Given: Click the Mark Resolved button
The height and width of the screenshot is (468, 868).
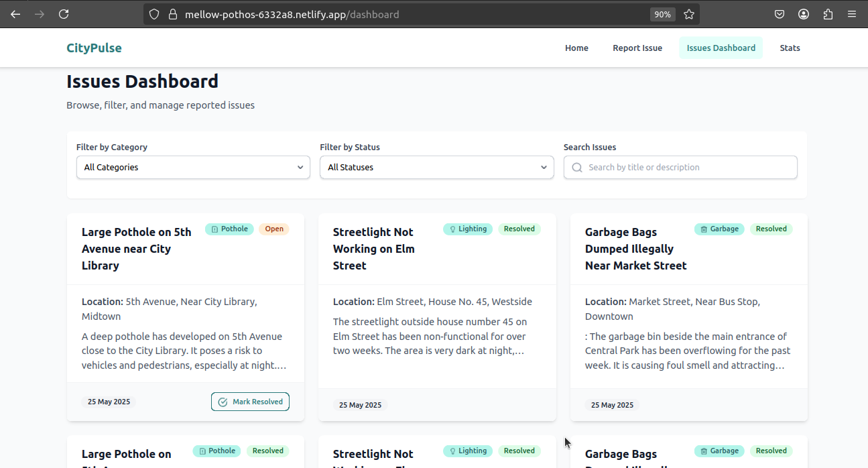Looking at the screenshot, I should coord(250,402).
